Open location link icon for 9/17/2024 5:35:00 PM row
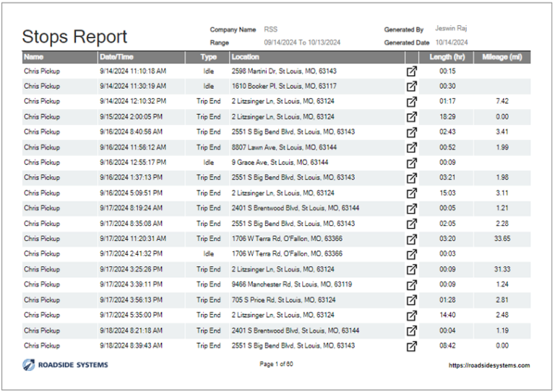 pyautogui.click(x=411, y=315)
